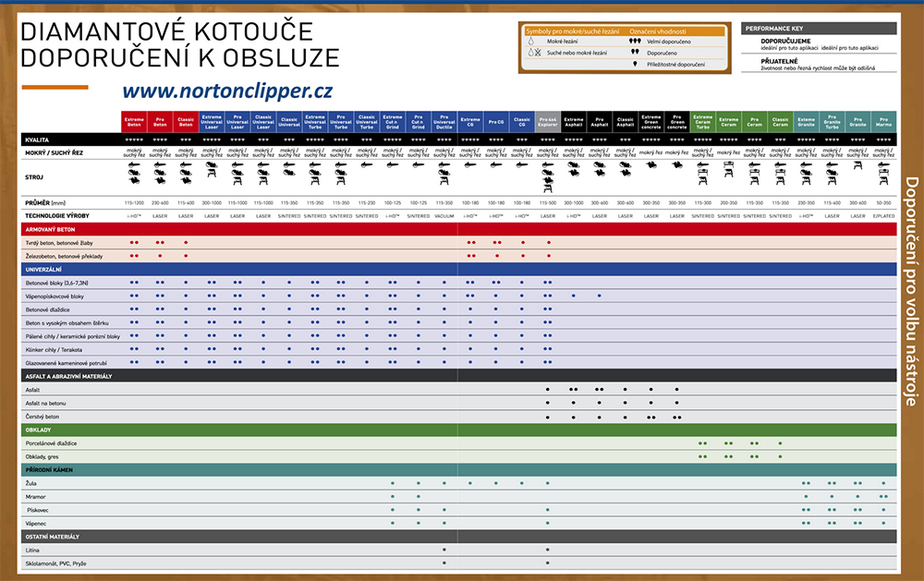Click the Porcelánové dlaždice row label
The image size is (924, 581).
pyautogui.click(x=51, y=443)
